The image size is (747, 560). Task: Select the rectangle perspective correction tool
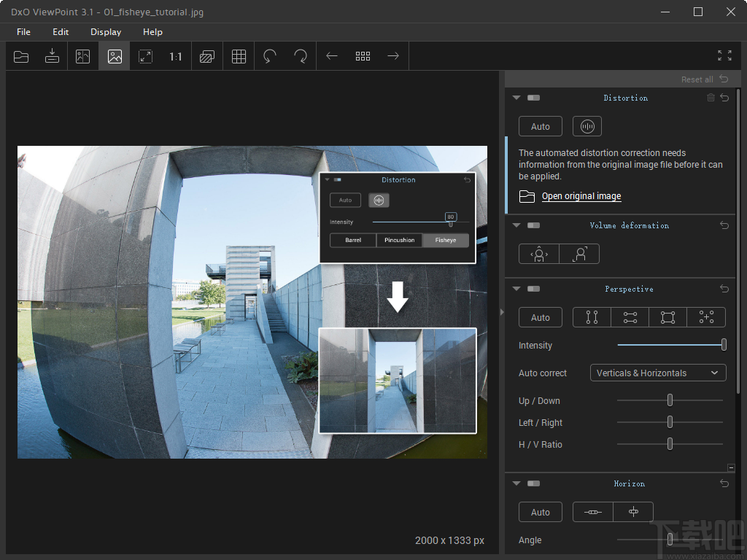(x=668, y=317)
